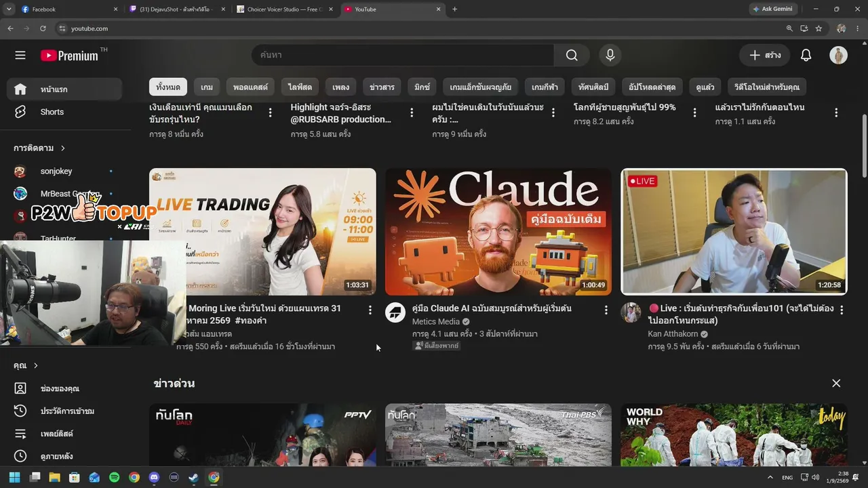Open Steam from the taskbar
The width and height of the screenshot is (868, 488).
pos(194,477)
